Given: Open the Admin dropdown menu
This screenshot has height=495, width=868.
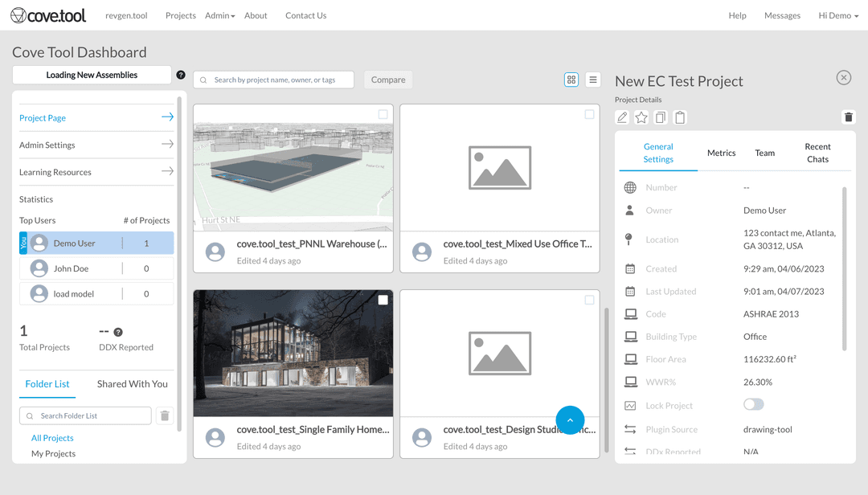Looking at the screenshot, I should [219, 15].
